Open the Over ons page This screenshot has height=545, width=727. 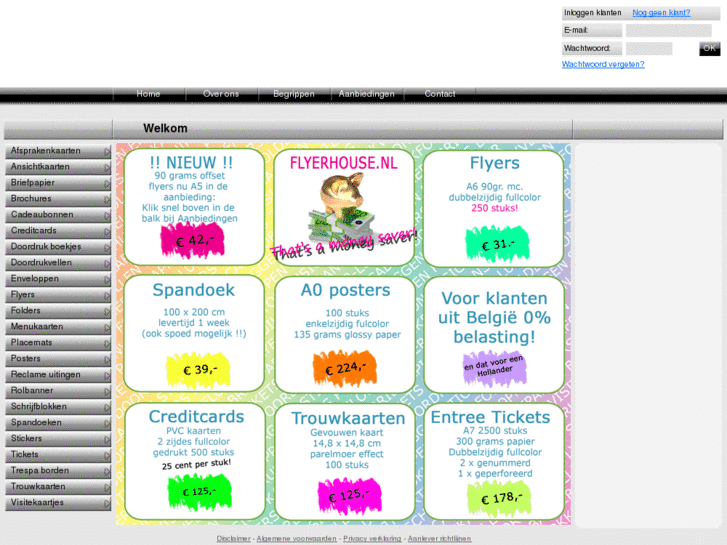coord(221,94)
